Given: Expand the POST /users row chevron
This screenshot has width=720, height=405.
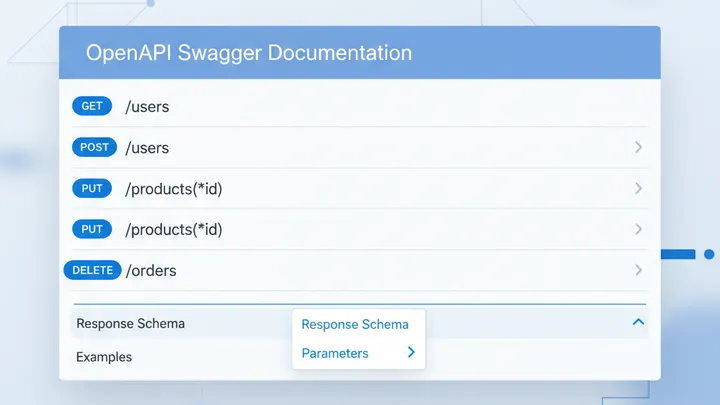Looking at the screenshot, I should (638, 147).
